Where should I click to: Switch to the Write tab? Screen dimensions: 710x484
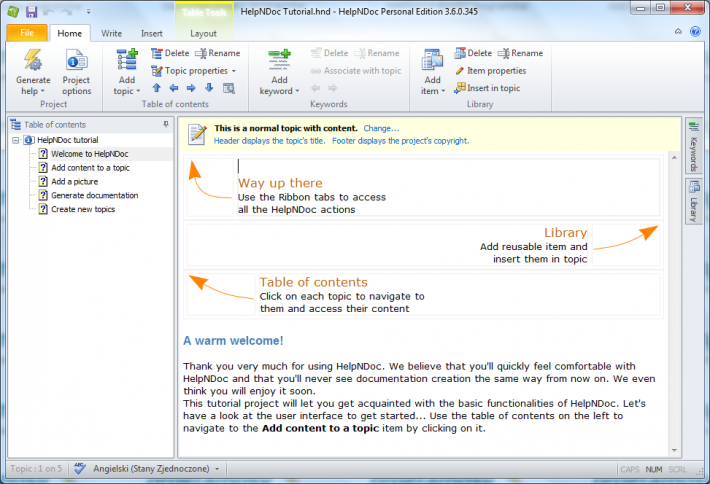111,34
